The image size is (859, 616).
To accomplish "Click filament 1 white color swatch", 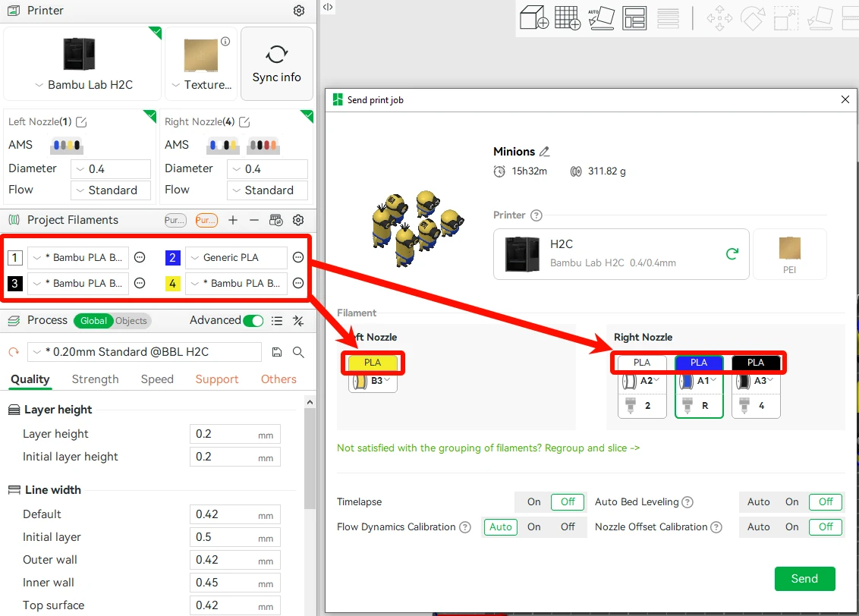I will coord(14,257).
